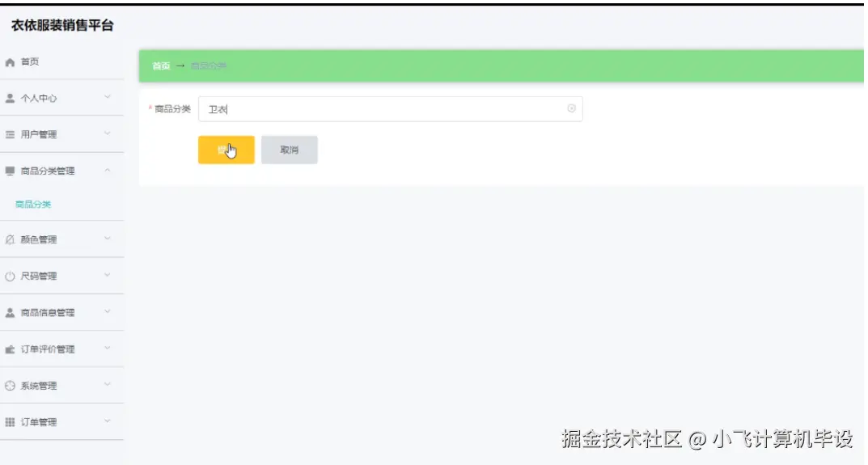This screenshot has height=465, width=868.
Task: Expand the 订单评价管理 chevron
Action: coord(108,349)
